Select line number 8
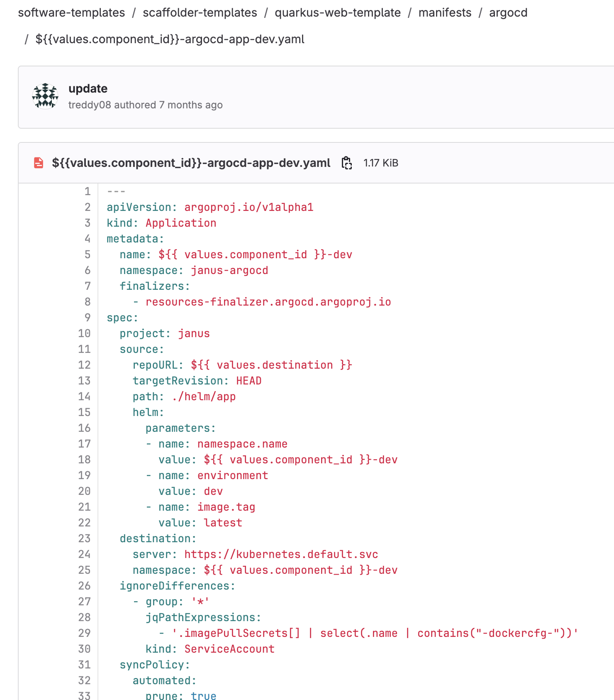 [88, 302]
